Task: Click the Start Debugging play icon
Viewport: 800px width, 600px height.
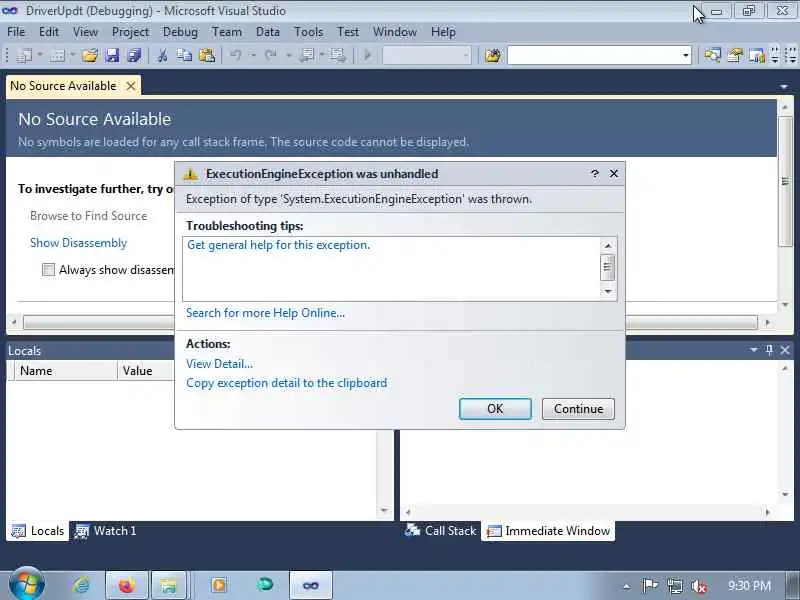Action: click(x=367, y=55)
